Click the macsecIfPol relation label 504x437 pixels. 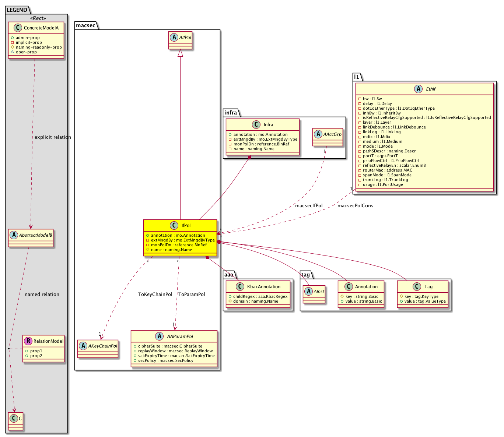tap(309, 206)
